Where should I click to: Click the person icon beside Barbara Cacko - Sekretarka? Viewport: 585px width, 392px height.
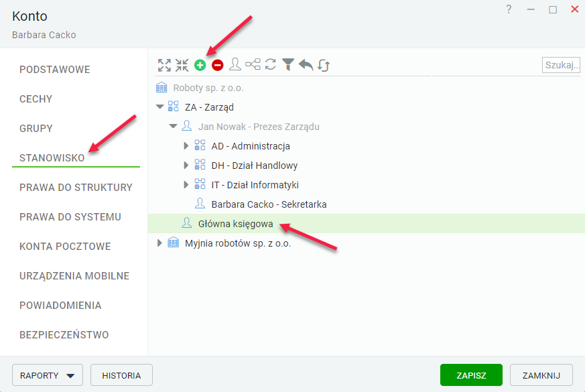200,203
